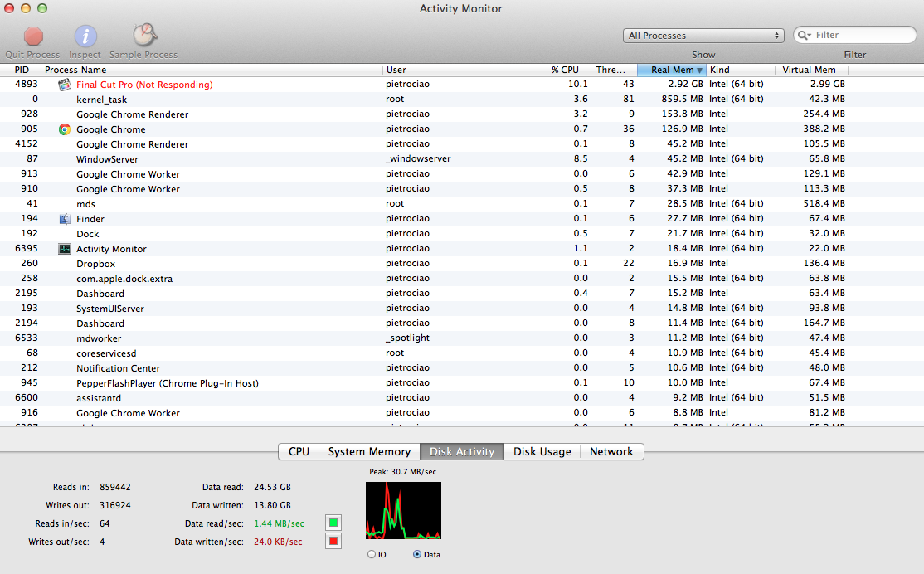Select the Dropbox process row
The image size is (924, 574).
tap(462, 264)
